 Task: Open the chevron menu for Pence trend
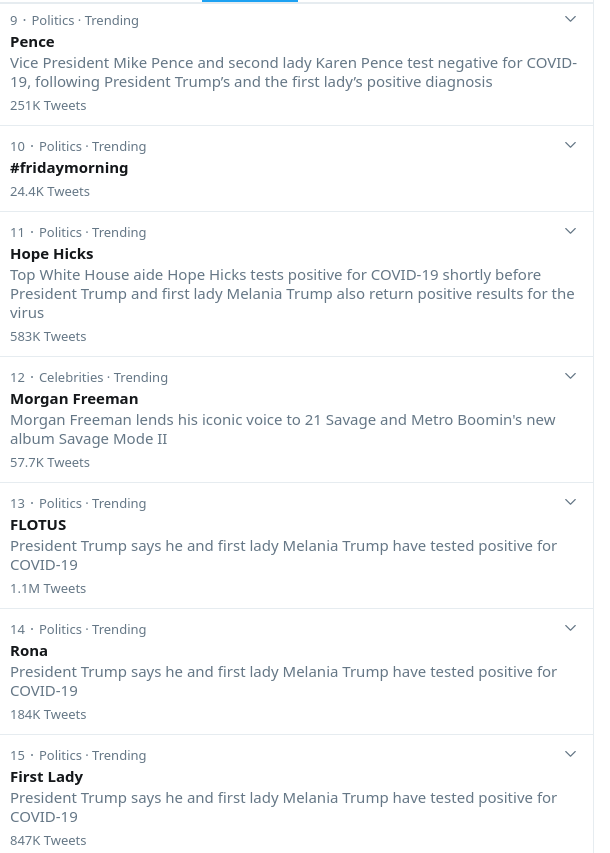(x=570, y=19)
